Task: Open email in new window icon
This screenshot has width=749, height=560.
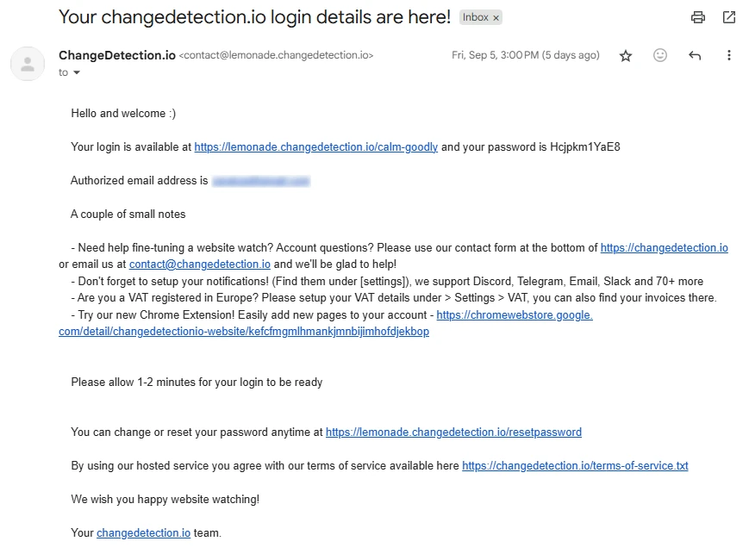Action: pos(729,17)
